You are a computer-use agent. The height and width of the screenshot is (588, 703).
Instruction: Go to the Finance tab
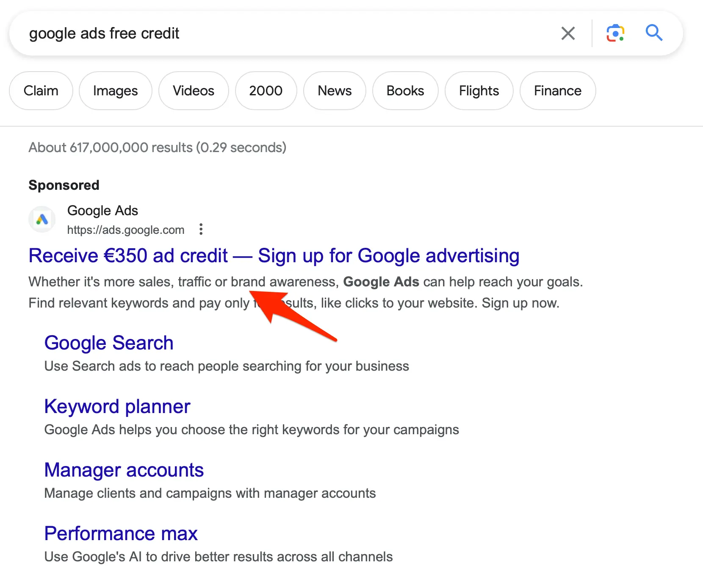[x=557, y=91]
